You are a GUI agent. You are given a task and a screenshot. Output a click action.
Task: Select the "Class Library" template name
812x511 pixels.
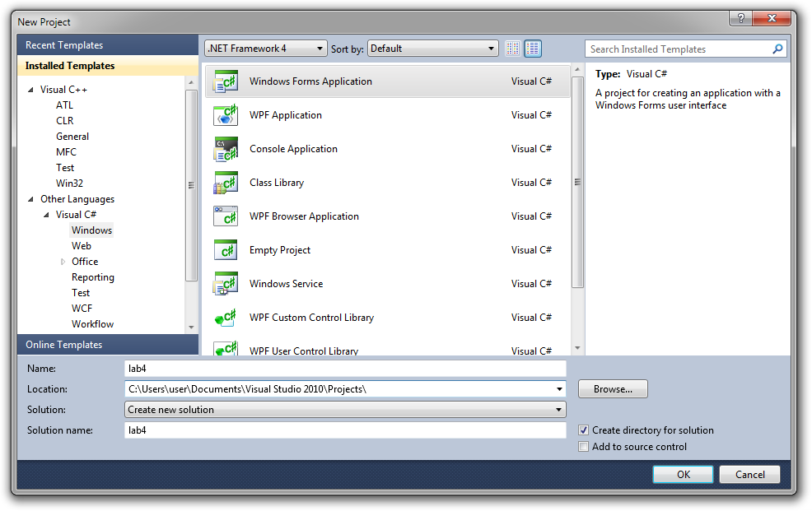pyautogui.click(x=277, y=183)
